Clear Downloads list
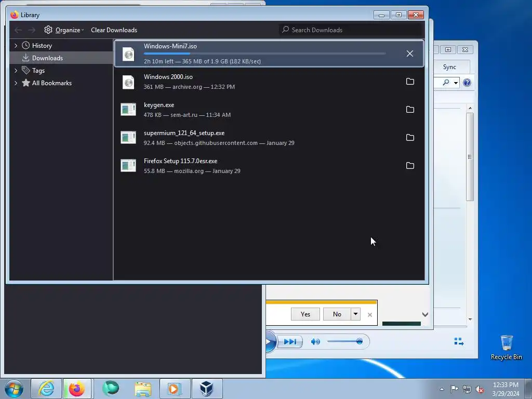 click(114, 30)
